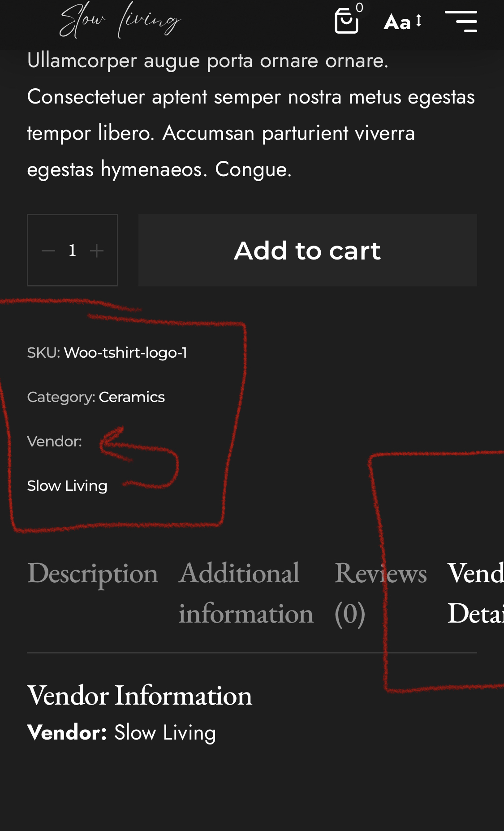
Task: Click the product description paragraph
Action: pyautogui.click(x=251, y=115)
